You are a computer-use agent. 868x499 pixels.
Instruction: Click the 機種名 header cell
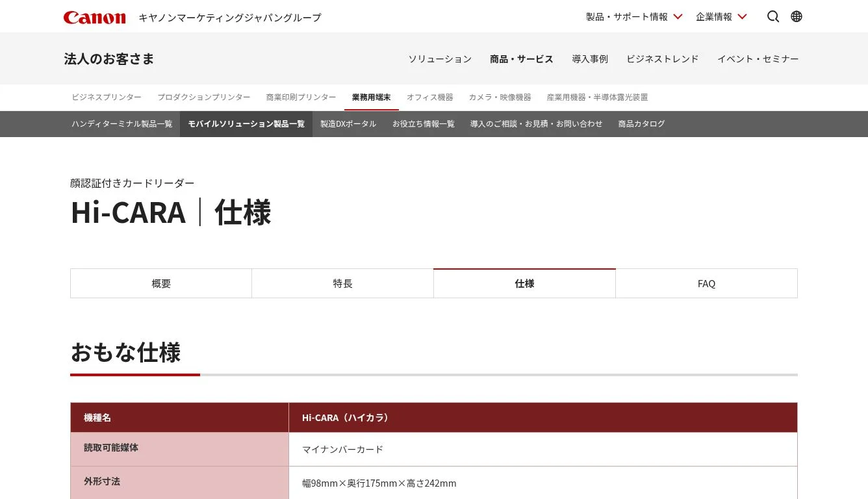[180, 418]
